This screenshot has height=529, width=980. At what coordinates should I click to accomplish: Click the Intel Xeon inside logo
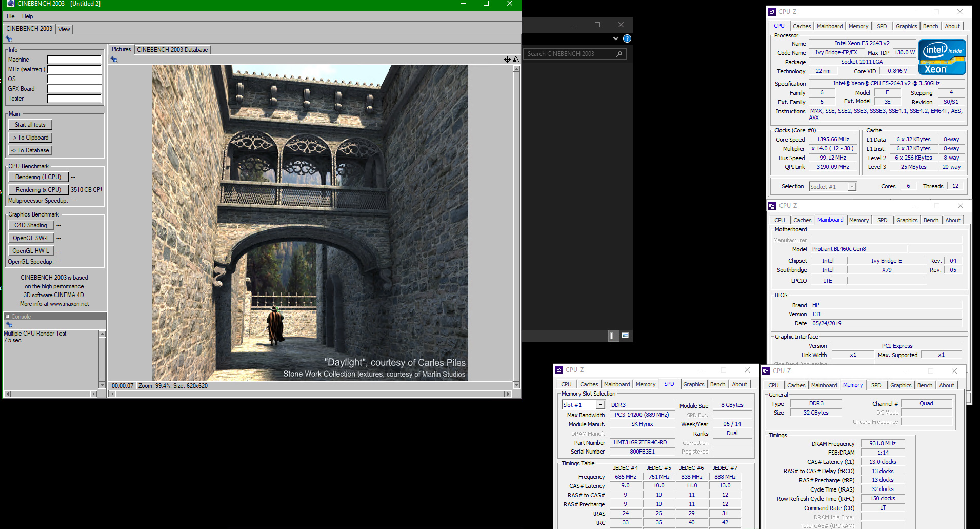coord(942,57)
